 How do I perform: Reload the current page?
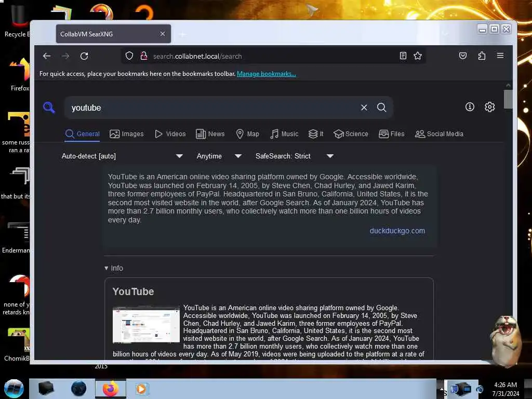[84, 56]
